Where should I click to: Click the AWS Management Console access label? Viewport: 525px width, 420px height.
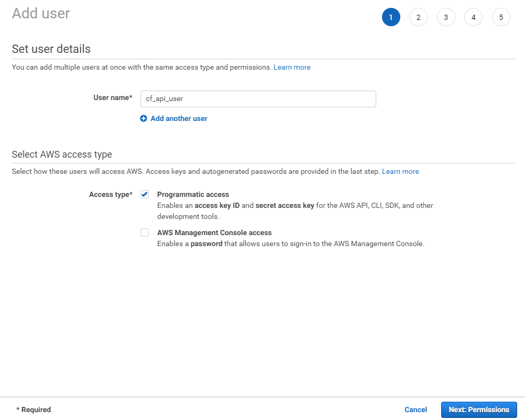[214, 233]
